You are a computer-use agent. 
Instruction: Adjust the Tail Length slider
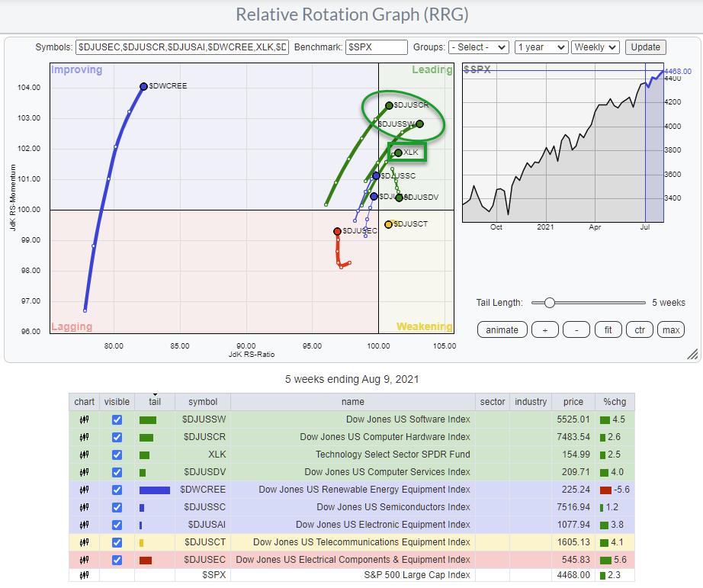549,303
